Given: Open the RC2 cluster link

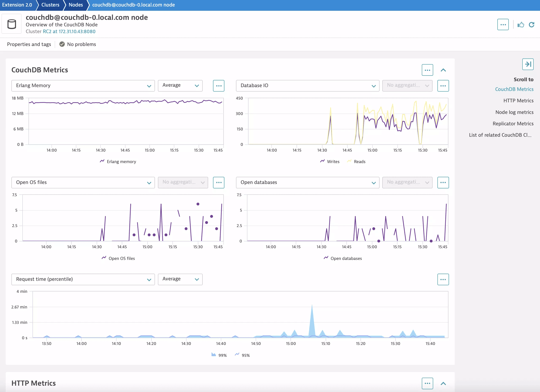Looking at the screenshot, I should pos(69,31).
